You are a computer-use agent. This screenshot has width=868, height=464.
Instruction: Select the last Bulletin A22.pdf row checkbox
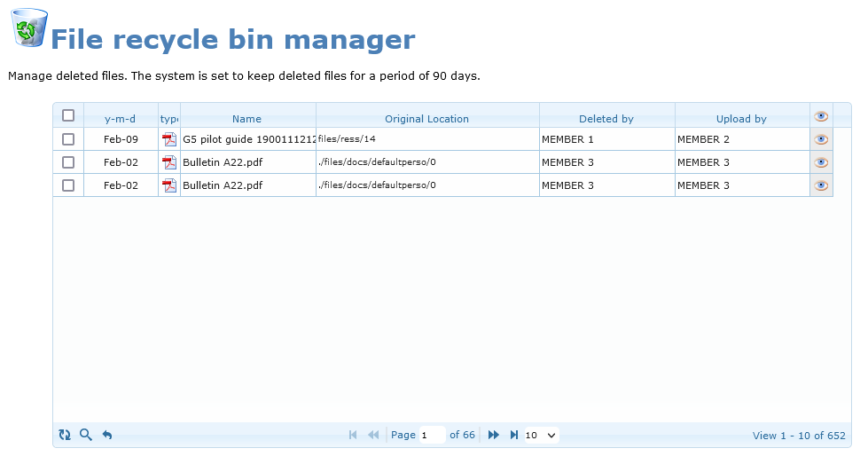click(68, 185)
